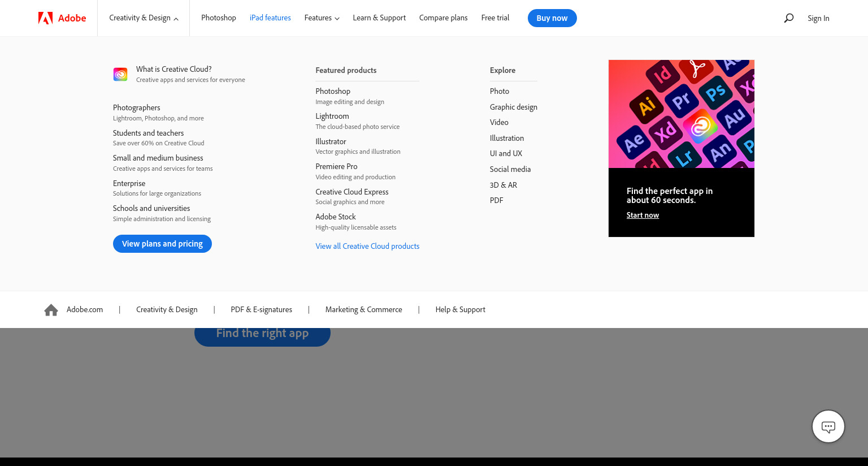Screen dimensions: 868x466
Task: Open the search magnifier icon
Action: 789,18
